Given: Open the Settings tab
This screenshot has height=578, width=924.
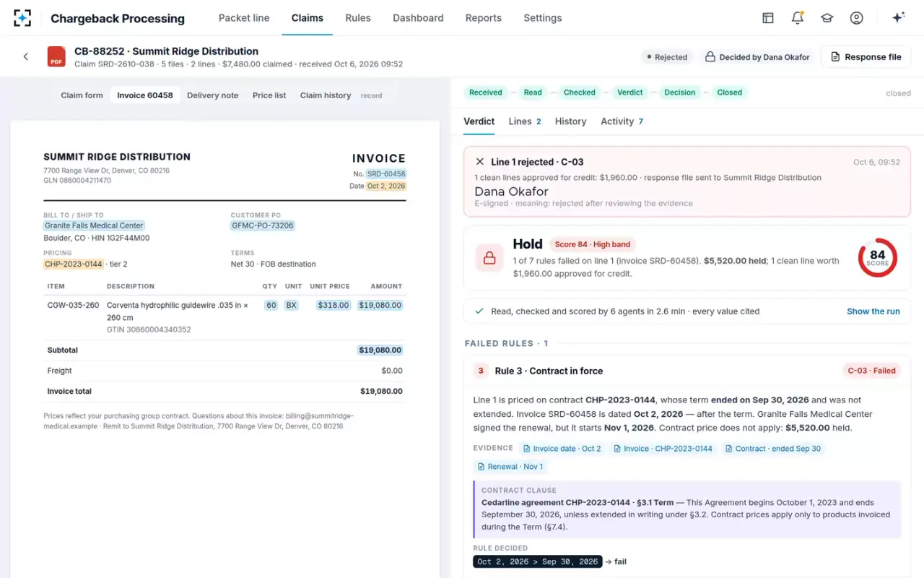Looking at the screenshot, I should click(543, 18).
